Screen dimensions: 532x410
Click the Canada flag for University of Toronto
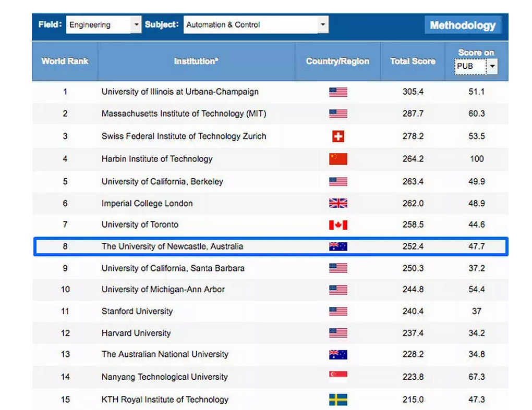[338, 225]
